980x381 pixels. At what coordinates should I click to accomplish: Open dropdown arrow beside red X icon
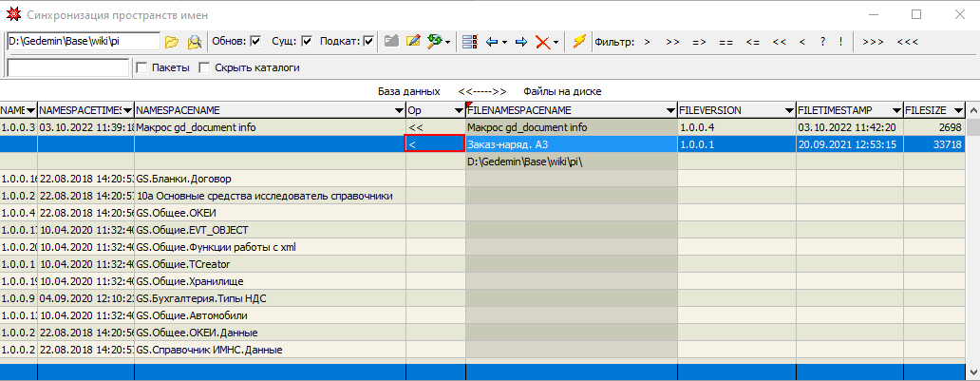[556, 42]
